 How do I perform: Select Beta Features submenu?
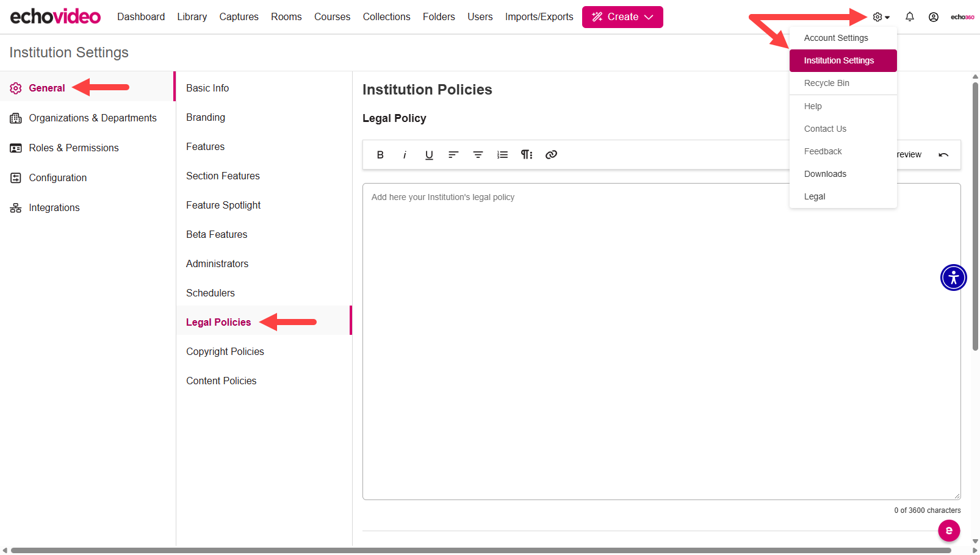click(264, 234)
